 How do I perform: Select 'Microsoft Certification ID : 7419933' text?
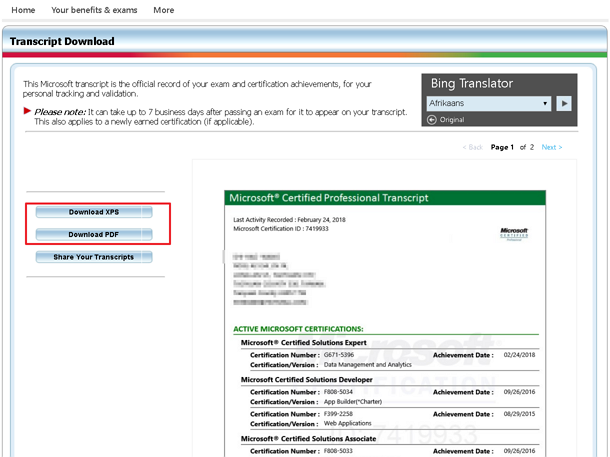(x=280, y=228)
